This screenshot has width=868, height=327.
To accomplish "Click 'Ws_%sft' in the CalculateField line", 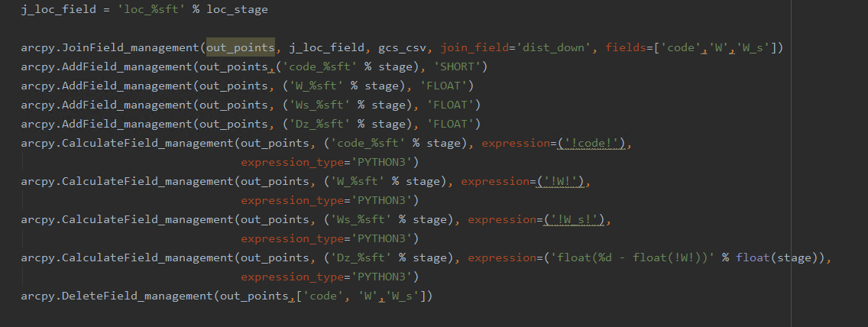I will [x=361, y=220].
